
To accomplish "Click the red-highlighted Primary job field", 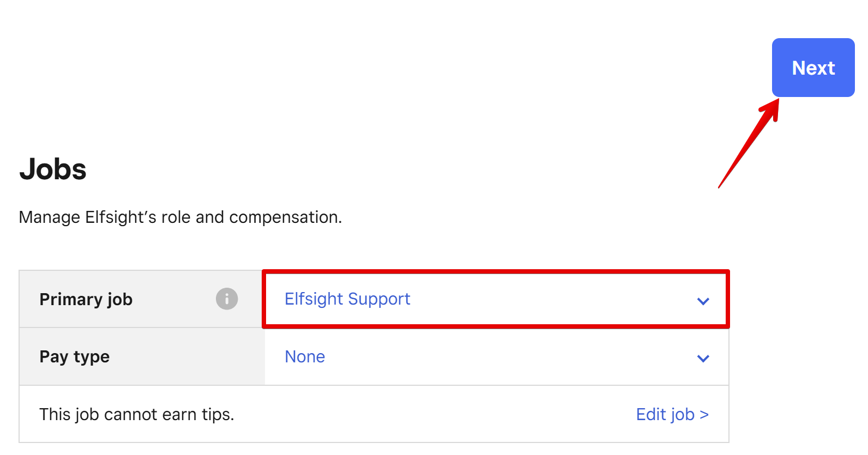I will 496,299.
